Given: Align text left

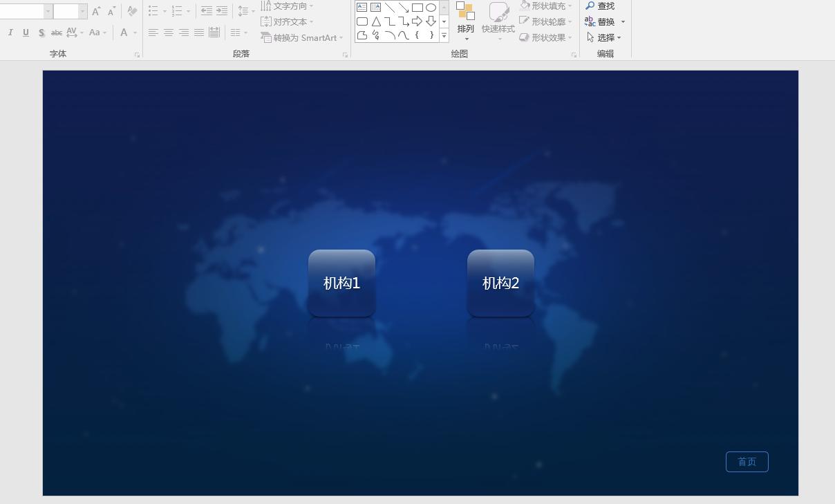Looking at the screenshot, I should [x=153, y=32].
